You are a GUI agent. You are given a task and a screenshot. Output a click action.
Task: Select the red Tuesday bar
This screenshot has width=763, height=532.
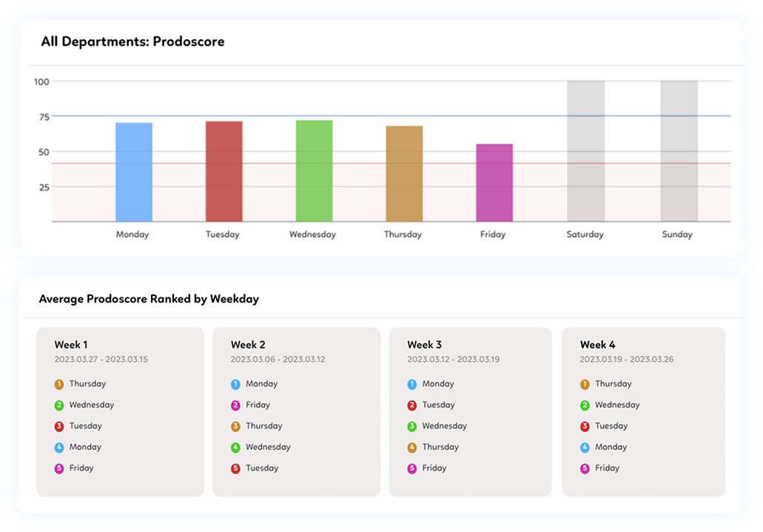coord(223,172)
